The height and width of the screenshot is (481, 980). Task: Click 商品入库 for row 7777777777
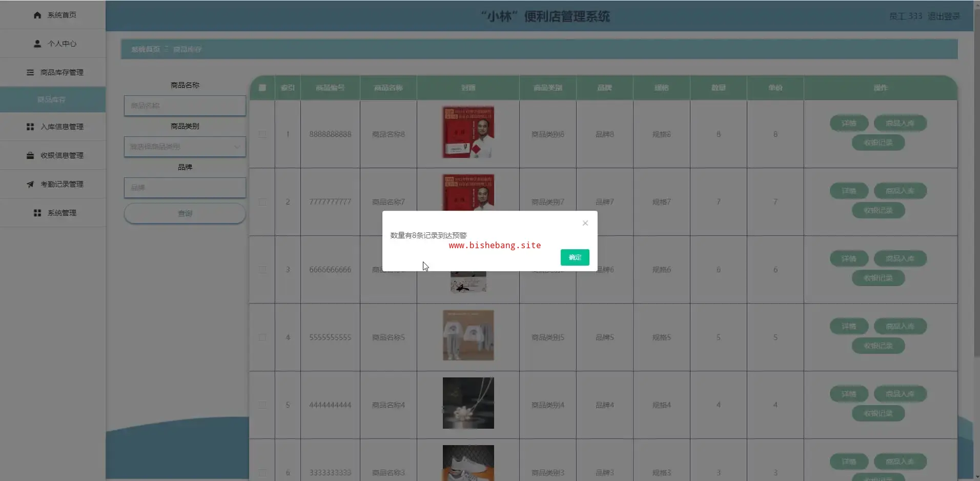[900, 191]
